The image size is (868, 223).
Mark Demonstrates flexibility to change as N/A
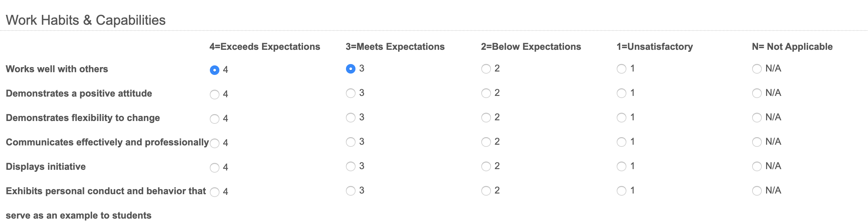(x=757, y=118)
